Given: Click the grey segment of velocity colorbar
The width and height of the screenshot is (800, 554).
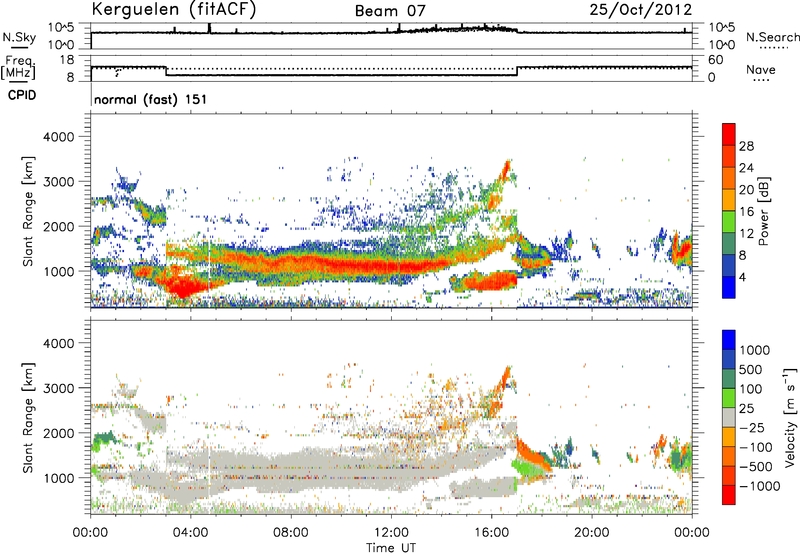Looking at the screenshot, I should [729, 417].
